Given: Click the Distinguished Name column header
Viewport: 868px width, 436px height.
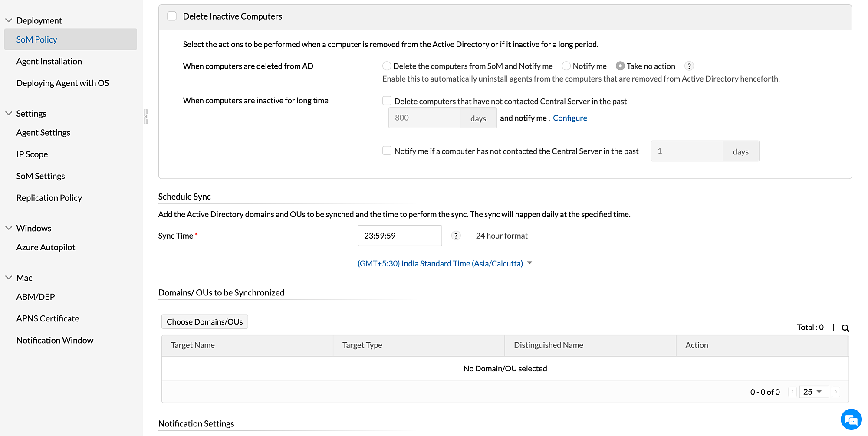Looking at the screenshot, I should coord(590,345).
